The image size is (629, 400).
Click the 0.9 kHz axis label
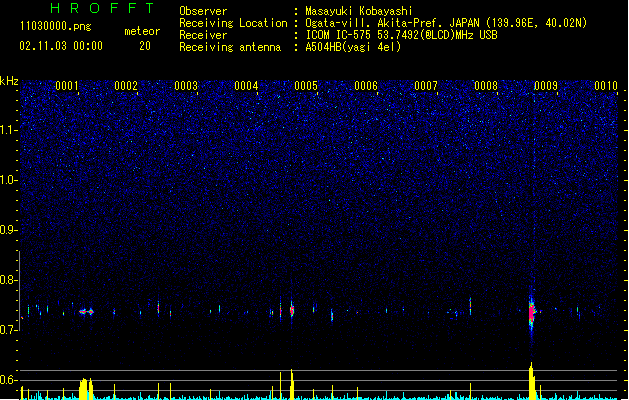[9, 230]
